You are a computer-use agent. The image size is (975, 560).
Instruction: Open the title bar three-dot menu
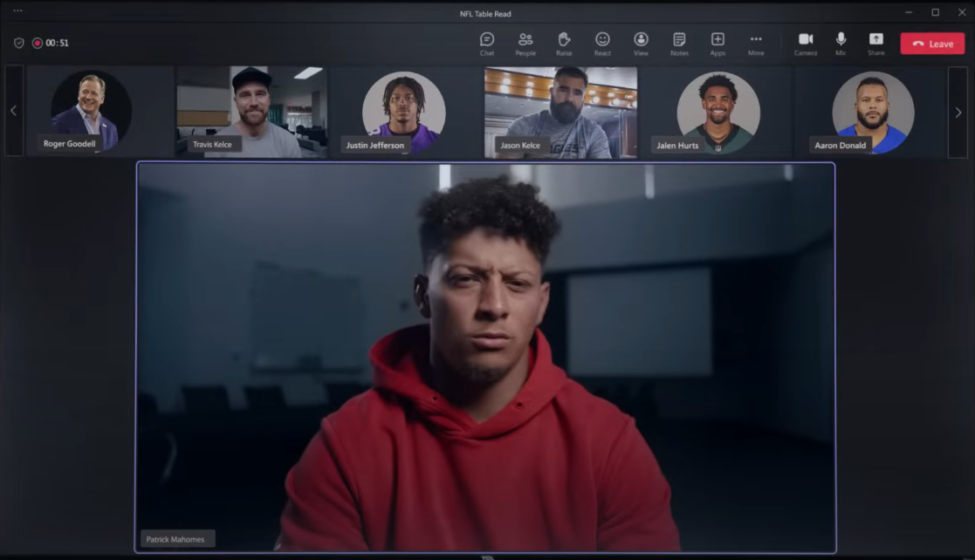[x=17, y=10]
